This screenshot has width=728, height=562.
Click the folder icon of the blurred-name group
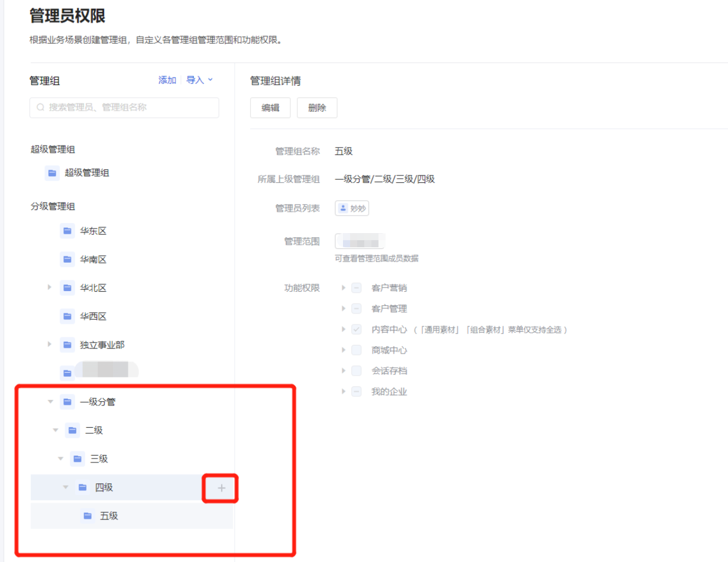67,373
